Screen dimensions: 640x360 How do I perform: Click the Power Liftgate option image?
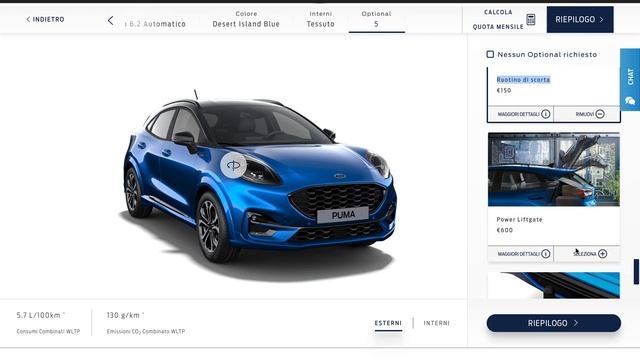(x=554, y=169)
